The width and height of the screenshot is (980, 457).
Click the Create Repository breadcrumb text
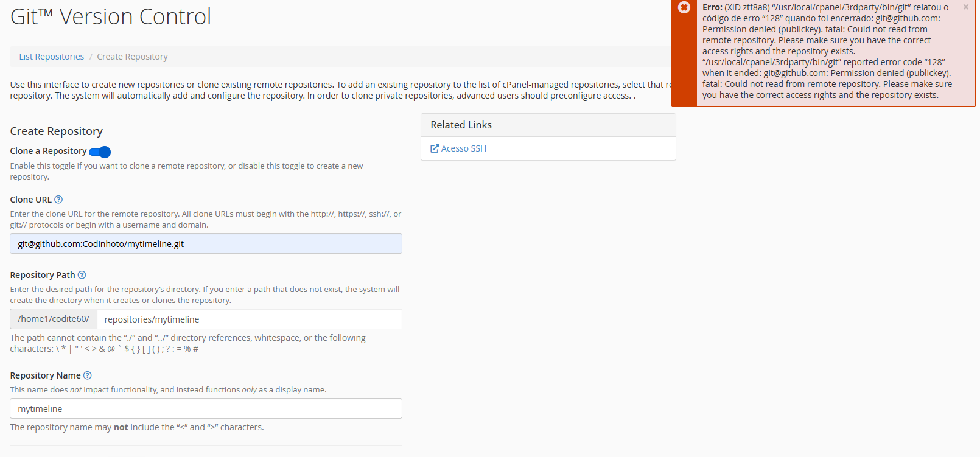pos(132,57)
